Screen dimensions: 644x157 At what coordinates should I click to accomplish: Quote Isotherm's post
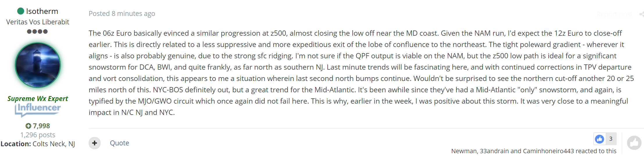pos(119,143)
